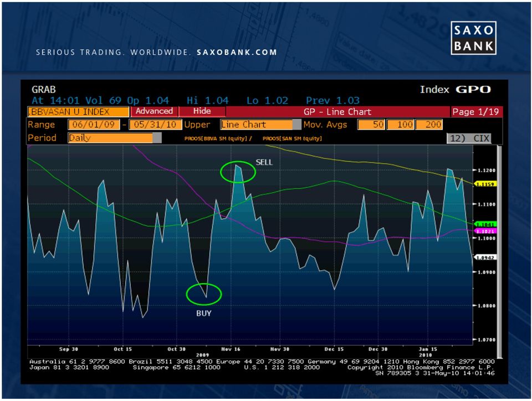Click the chart's vertical scrollbar
The image size is (532, 401).
tap(499, 251)
